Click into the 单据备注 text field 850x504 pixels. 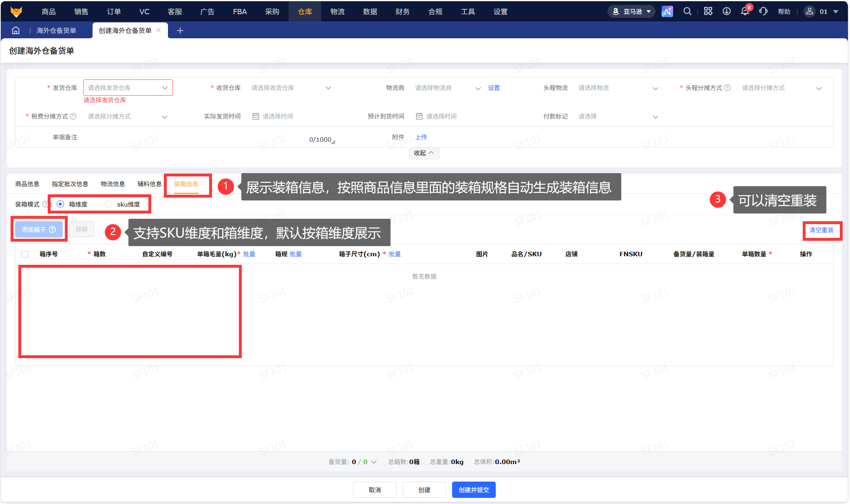click(x=210, y=137)
